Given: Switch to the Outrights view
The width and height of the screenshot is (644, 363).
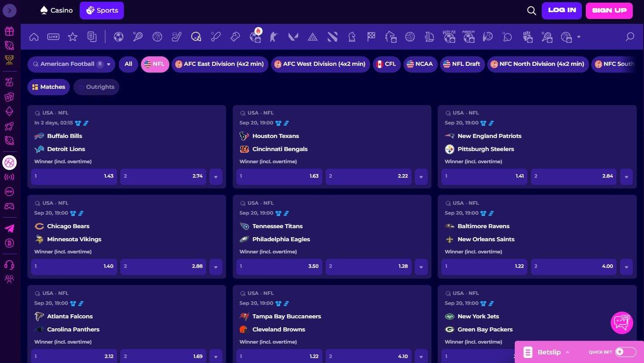Looking at the screenshot, I should (x=96, y=87).
